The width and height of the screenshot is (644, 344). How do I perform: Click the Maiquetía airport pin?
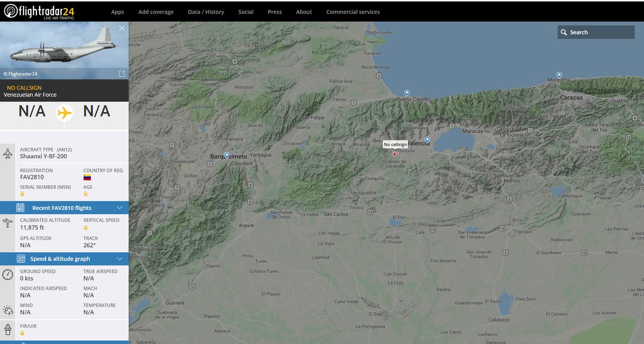(559, 75)
